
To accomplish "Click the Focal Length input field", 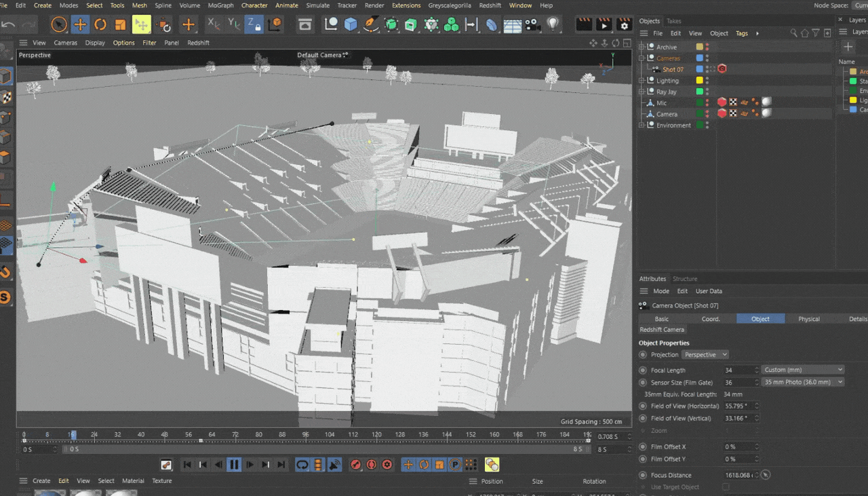I will 738,370.
